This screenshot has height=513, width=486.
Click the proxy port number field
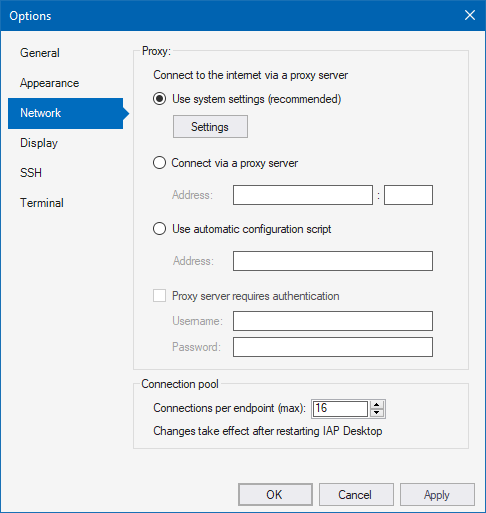pos(408,195)
